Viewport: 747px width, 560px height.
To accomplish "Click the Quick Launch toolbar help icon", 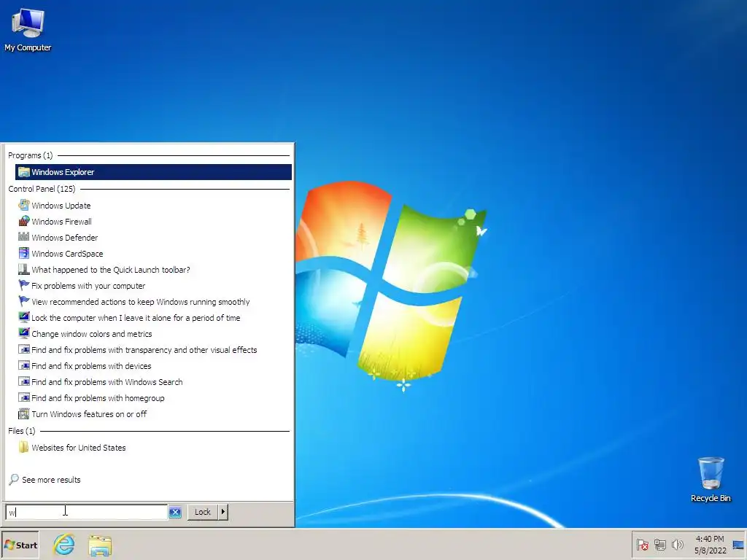I will click(24, 270).
